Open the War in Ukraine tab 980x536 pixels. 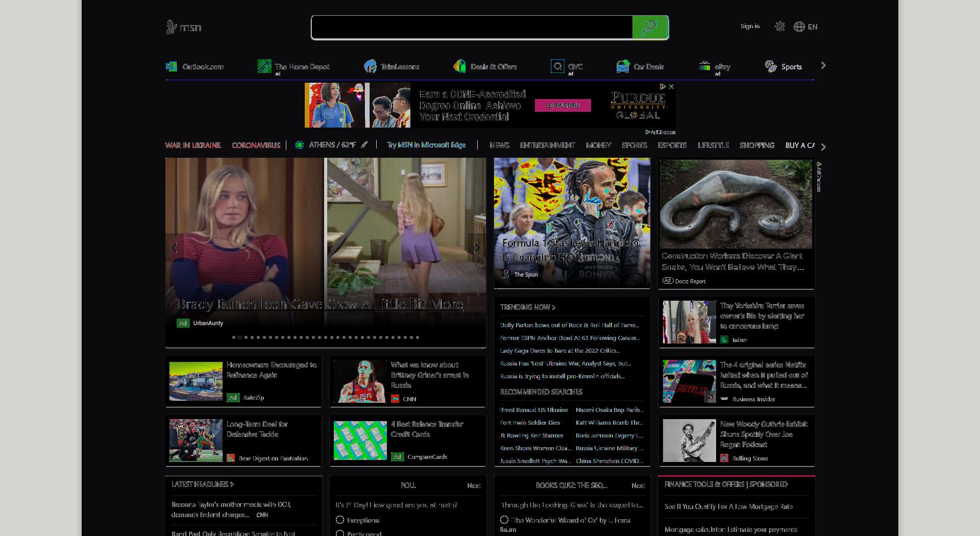click(x=193, y=145)
